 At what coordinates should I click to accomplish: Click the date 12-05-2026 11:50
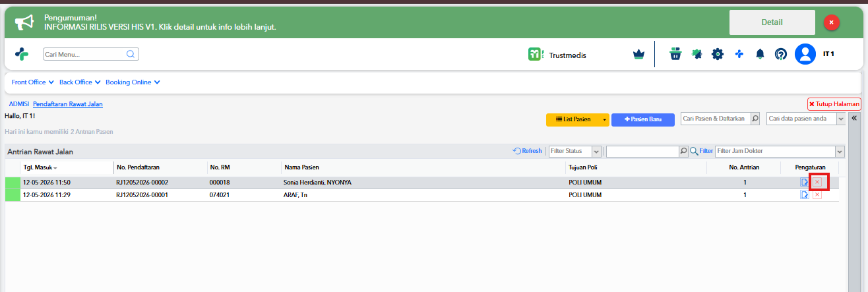(47, 182)
